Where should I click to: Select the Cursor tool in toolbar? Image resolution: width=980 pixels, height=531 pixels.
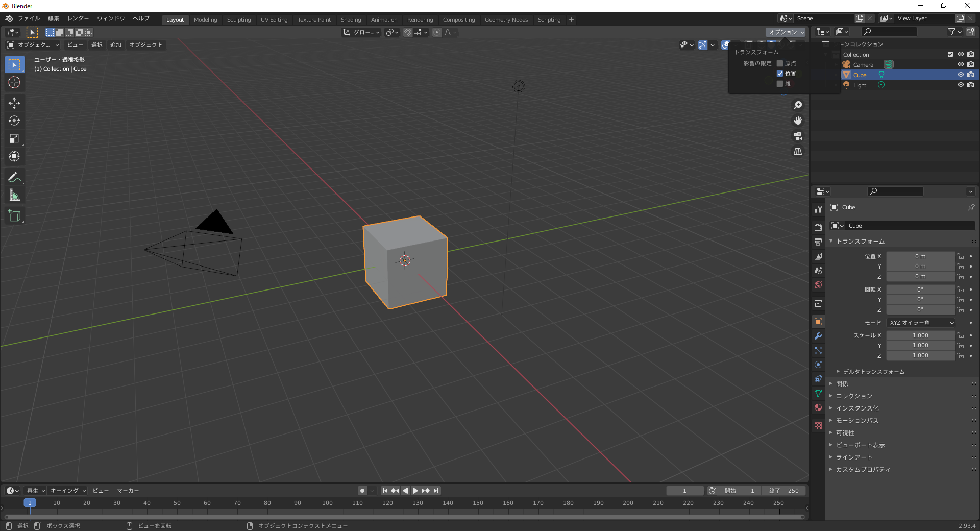coord(14,82)
